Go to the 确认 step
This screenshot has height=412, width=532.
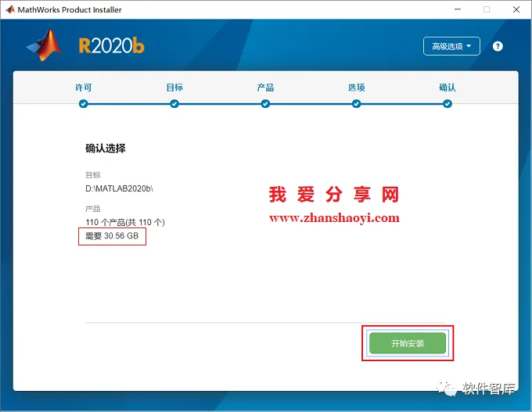448,88
